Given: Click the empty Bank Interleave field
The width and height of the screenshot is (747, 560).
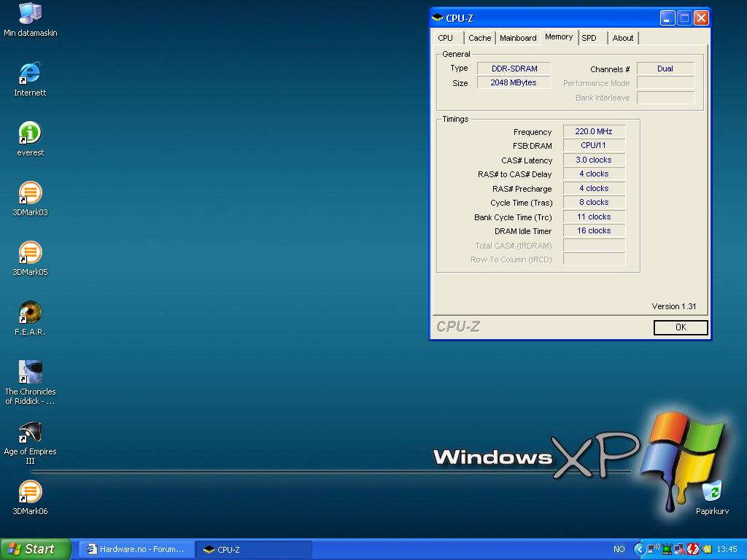Looking at the screenshot, I should pyautogui.click(x=665, y=98).
